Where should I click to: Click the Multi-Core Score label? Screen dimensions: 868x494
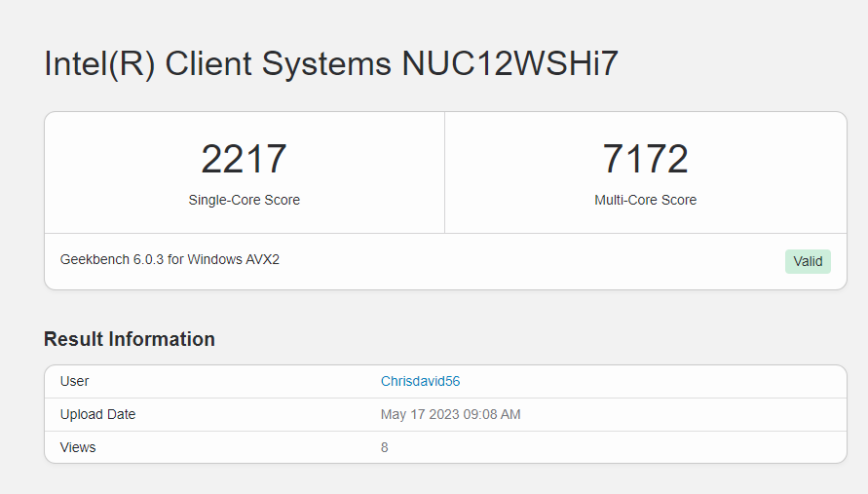[645, 200]
